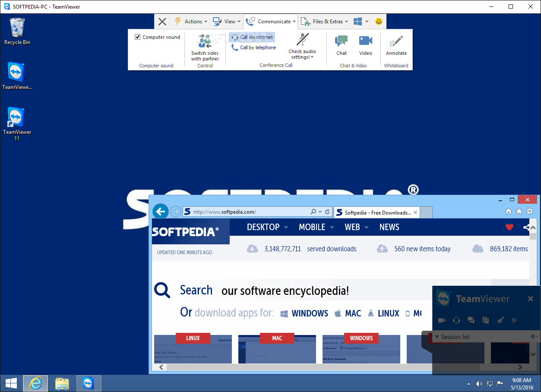
Task: Open address bar autocomplete dropdown arrow
Action: pyautogui.click(x=320, y=212)
